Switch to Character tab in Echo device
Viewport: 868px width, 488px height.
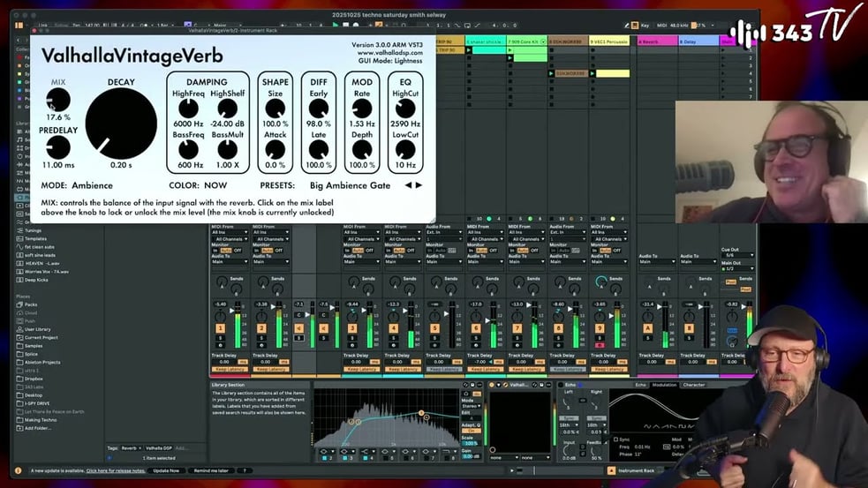pyautogui.click(x=694, y=385)
